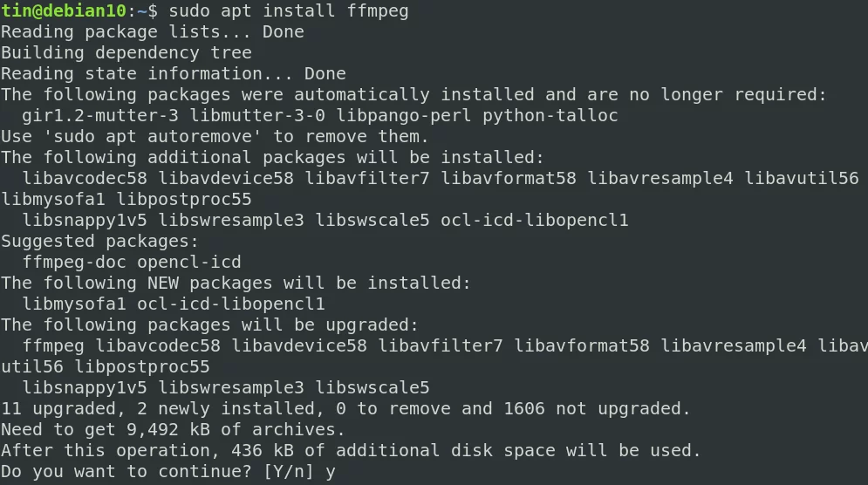Screen dimensions: 868x485
Task: Click the typed 'y' answer character
Action: point(330,473)
